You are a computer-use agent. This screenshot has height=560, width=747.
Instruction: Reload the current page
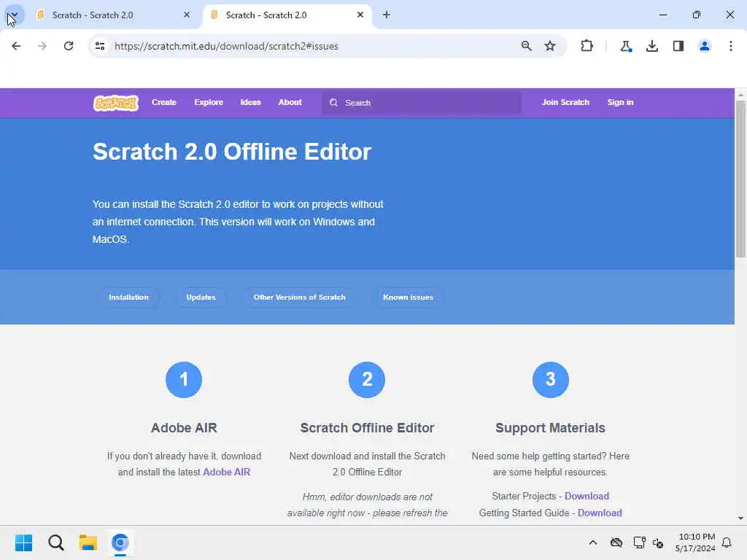[69, 46]
